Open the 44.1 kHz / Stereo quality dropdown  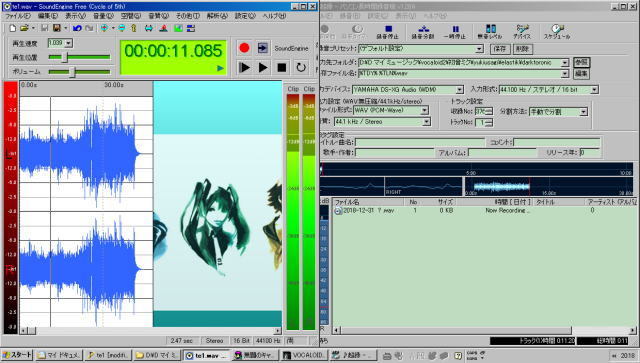(427, 122)
